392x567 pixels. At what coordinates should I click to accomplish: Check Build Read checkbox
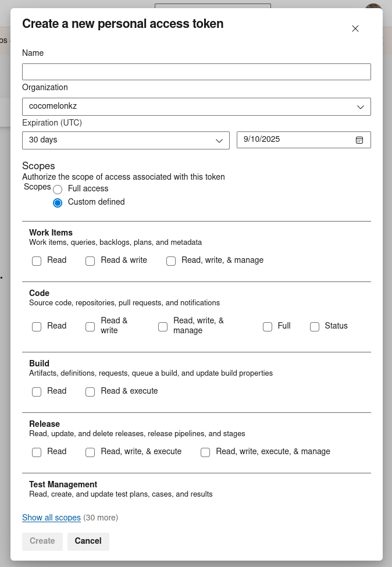point(37,392)
